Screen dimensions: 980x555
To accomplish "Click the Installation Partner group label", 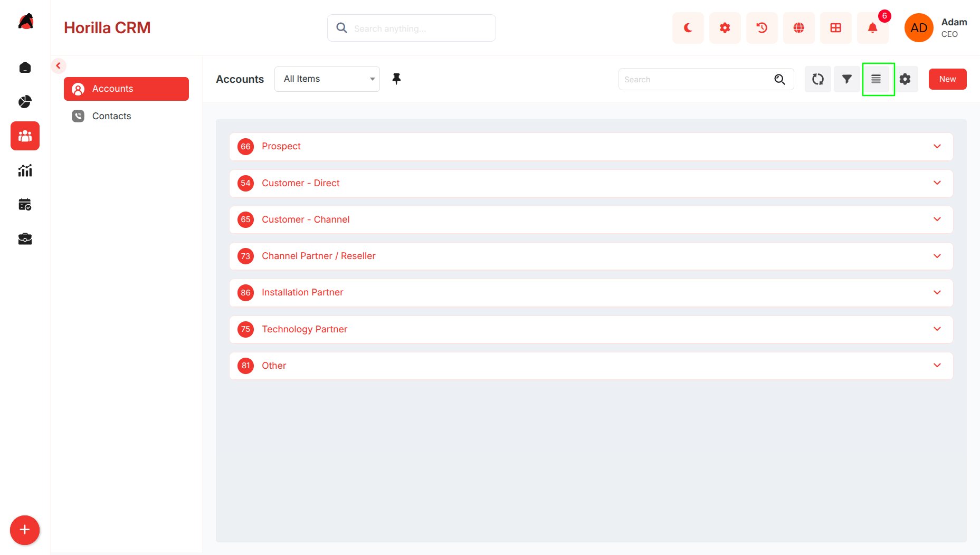I will click(302, 293).
